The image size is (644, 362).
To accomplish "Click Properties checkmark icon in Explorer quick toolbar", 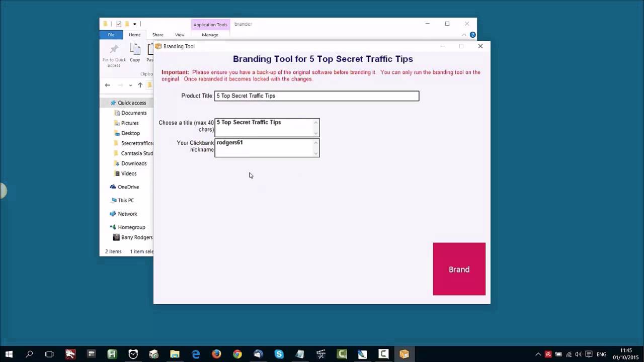I will pyautogui.click(x=119, y=24).
